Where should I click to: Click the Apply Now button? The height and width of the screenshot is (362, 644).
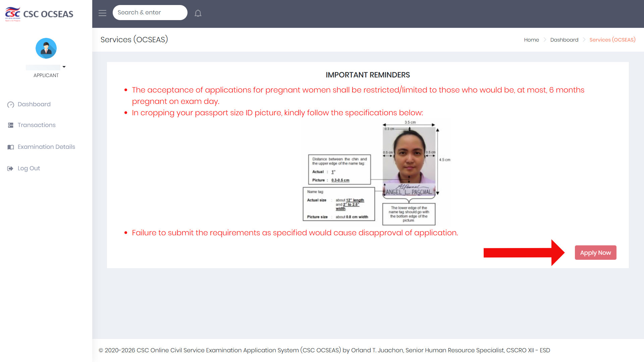pos(595,253)
